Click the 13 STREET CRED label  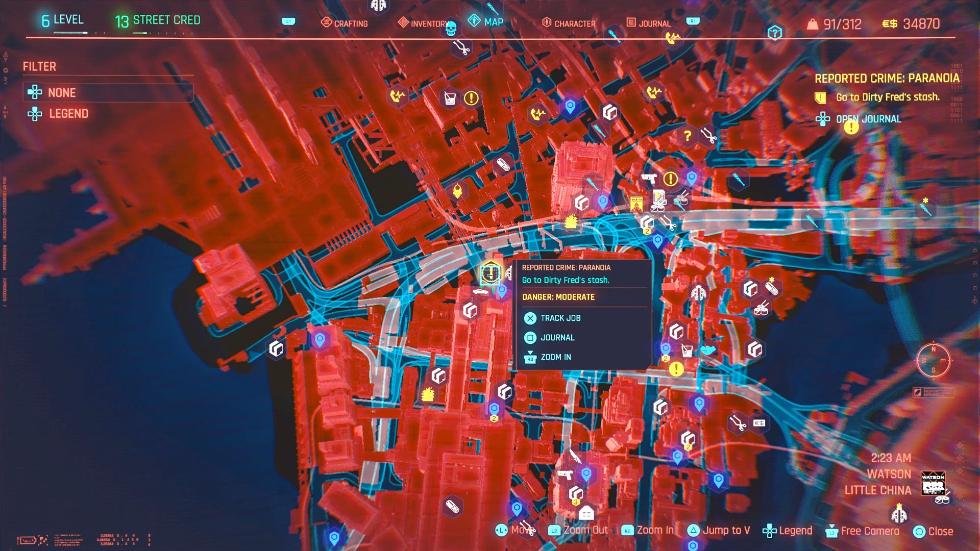pos(157,21)
